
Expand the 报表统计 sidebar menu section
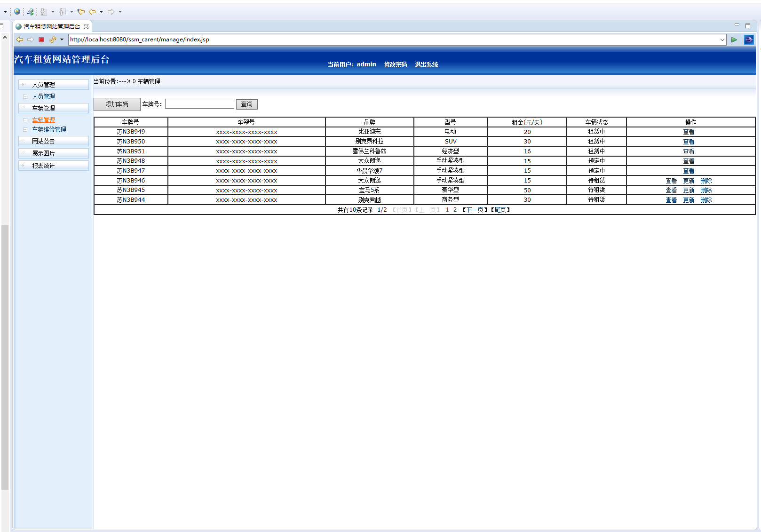coord(54,166)
